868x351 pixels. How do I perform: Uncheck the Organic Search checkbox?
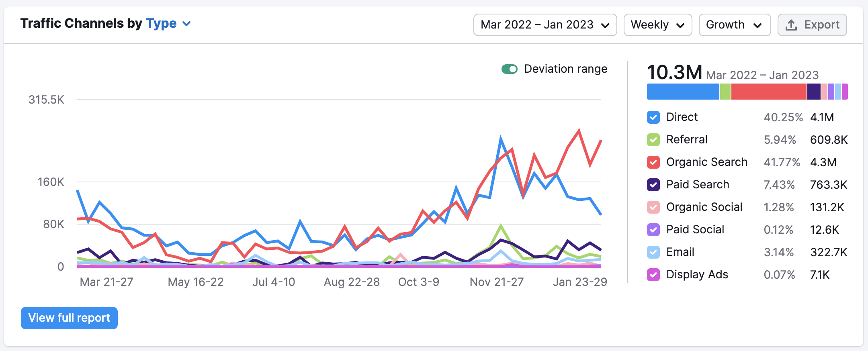click(653, 162)
